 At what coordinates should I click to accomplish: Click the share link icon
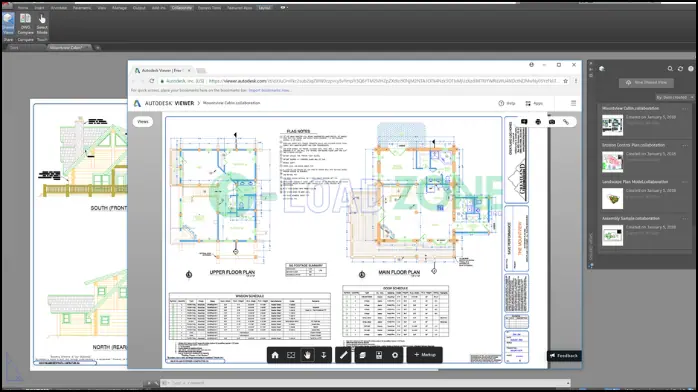click(x=566, y=122)
